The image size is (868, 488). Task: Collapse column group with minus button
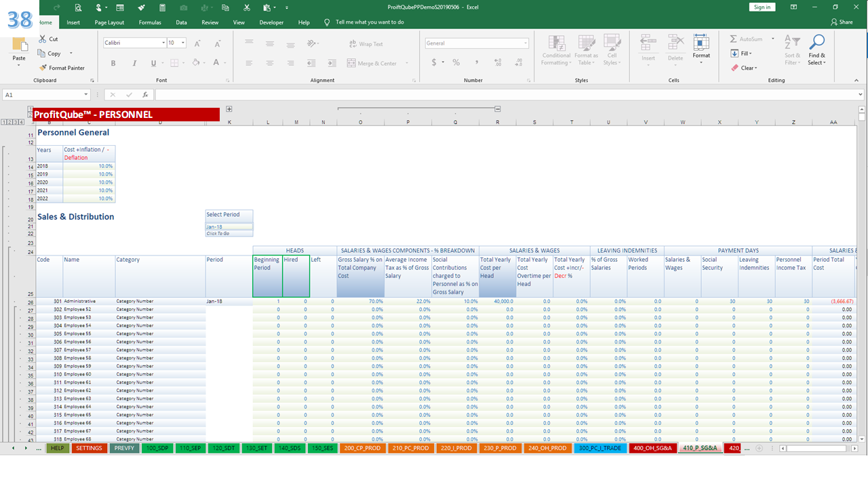pyautogui.click(x=498, y=108)
